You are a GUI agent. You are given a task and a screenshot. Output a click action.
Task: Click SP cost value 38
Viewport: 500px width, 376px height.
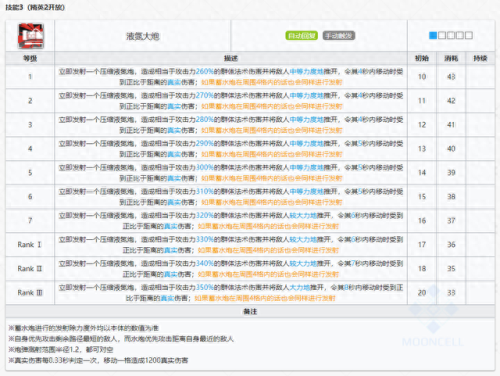(451, 197)
